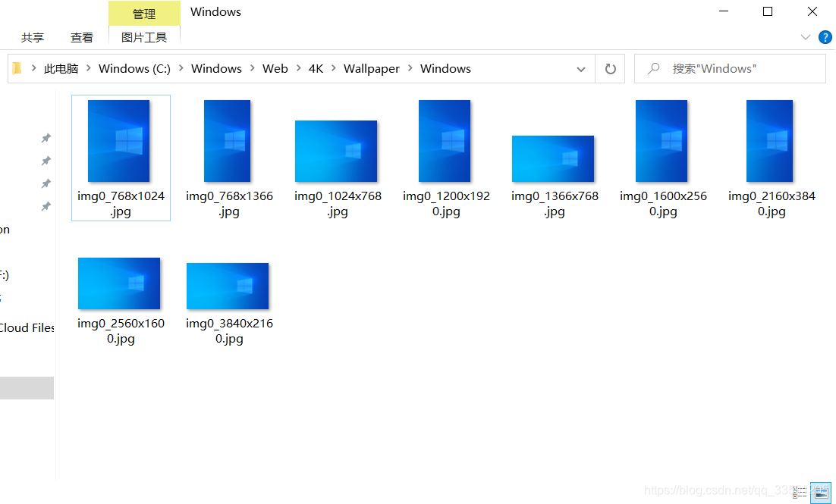Expand the chevron before 此电脑
The height and width of the screenshot is (504, 836).
pos(33,68)
